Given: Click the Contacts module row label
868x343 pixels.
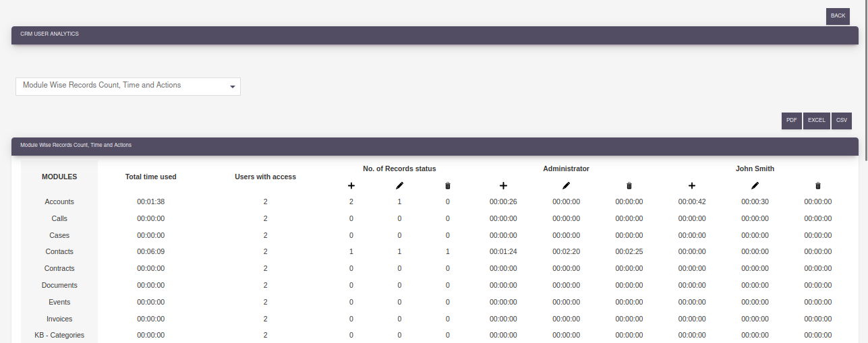Looking at the screenshot, I should [59, 252].
